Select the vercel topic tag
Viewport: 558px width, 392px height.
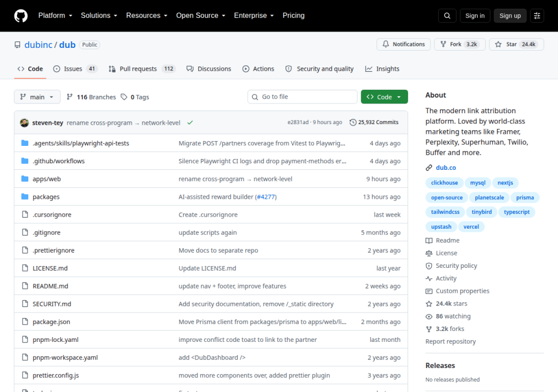click(x=471, y=226)
